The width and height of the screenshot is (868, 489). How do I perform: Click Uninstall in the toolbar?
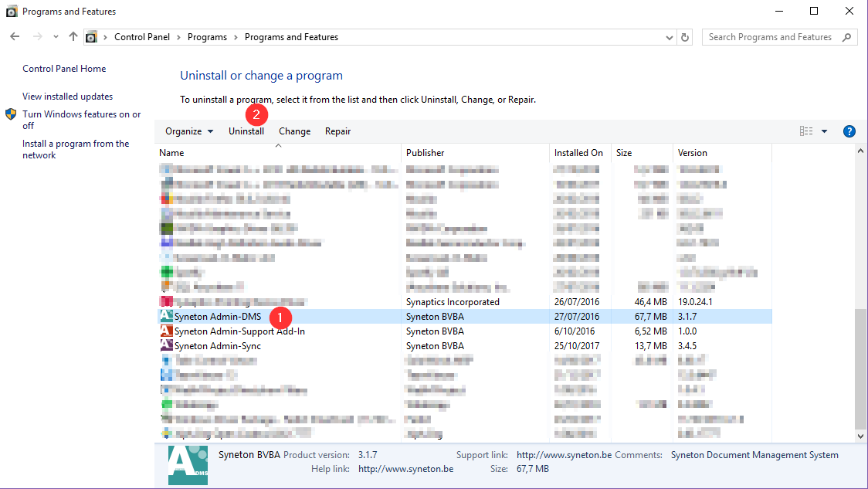pos(246,131)
